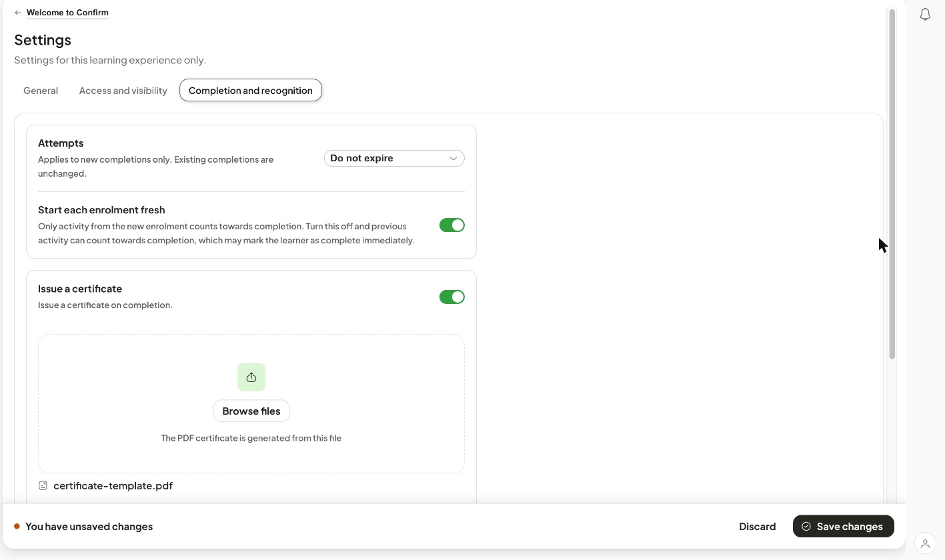The height and width of the screenshot is (560, 945).
Task: Click the Start each enrolment fresh label
Action: tap(101, 210)
